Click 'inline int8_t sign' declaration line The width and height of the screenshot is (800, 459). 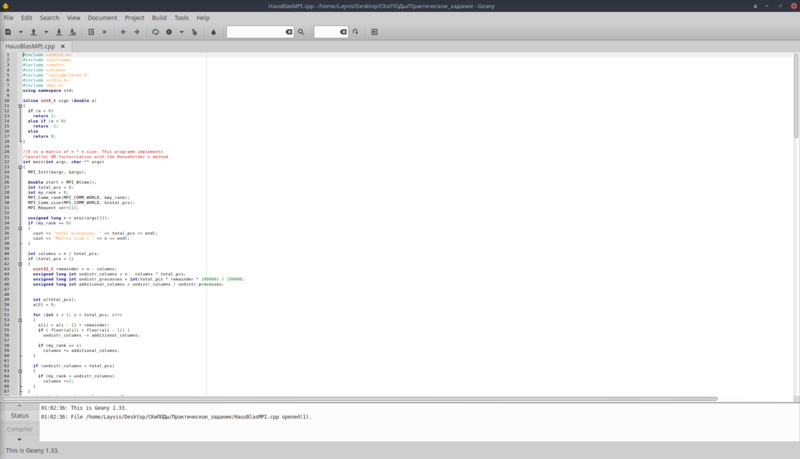tap(59, 100)
